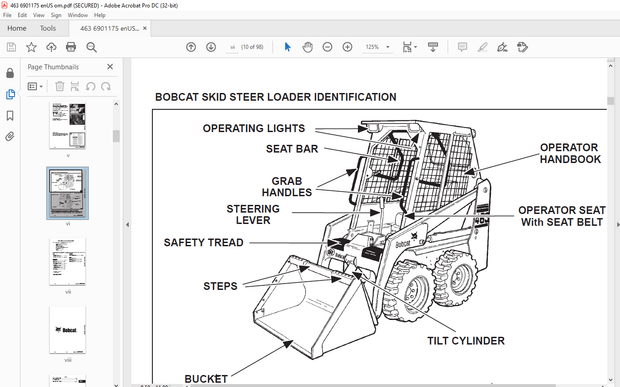Open the Edit menu

coord(22,15)
